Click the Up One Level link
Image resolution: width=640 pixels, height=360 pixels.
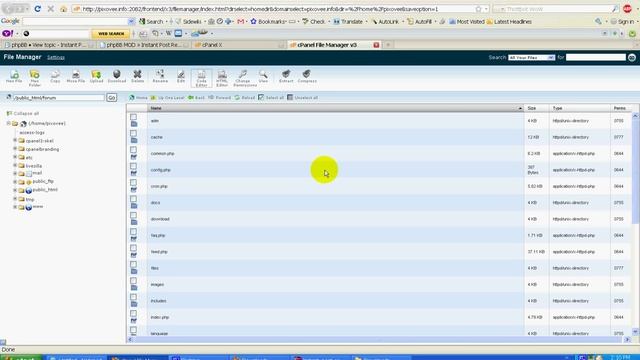click(168, 98)
